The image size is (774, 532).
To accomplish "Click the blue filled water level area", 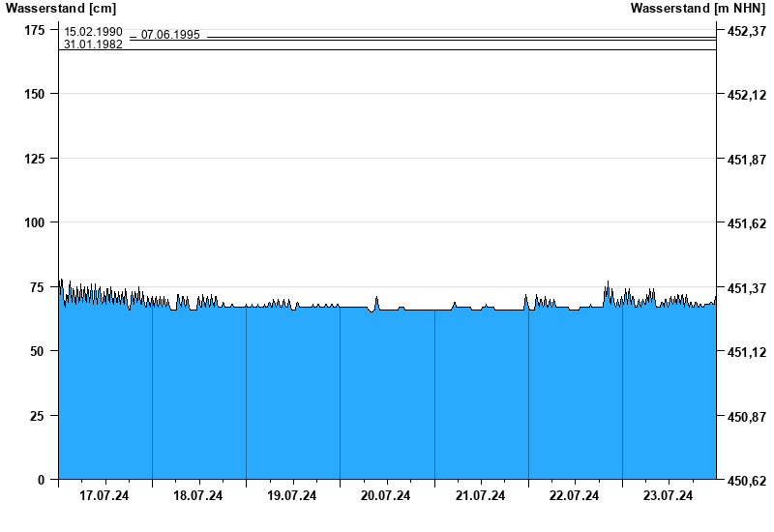I will [387, 397].
